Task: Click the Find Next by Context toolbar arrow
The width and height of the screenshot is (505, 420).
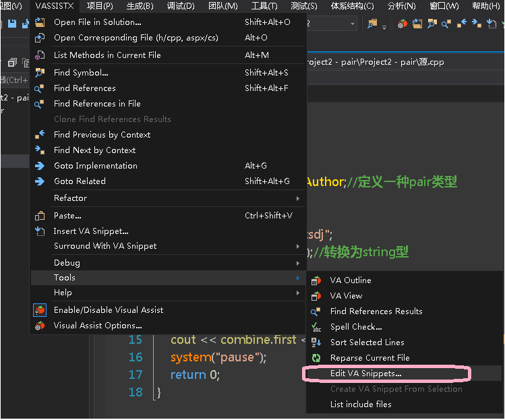Action: point(476,24)
